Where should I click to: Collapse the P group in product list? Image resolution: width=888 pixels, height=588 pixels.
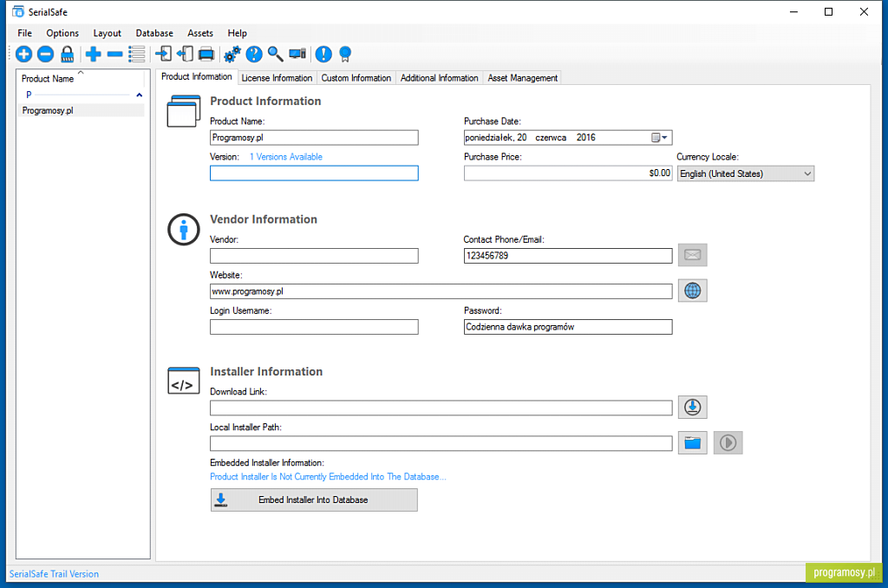139,95
